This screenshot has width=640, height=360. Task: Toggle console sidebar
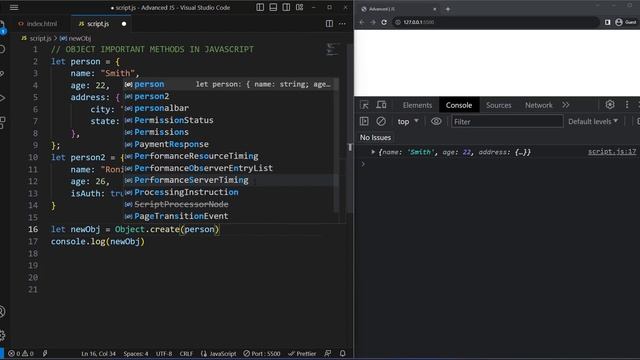(x=364, y=121)
